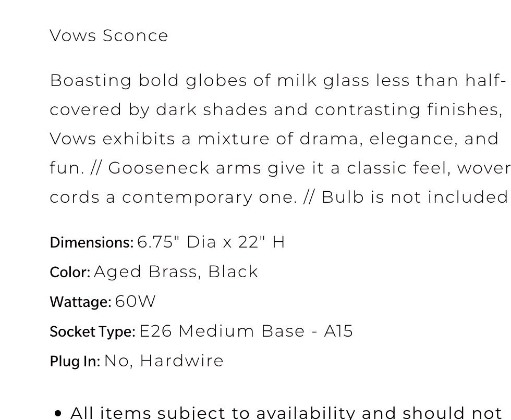Screen dimensions: 511x420
Task: Click the E26 Medium Base - A15 text
Action: [x=246, y=331]
